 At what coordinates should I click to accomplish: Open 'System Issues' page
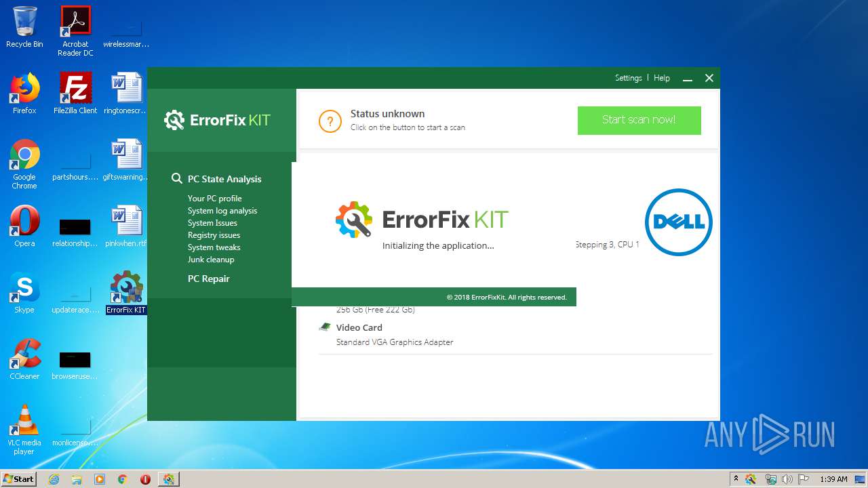(212, 223)
